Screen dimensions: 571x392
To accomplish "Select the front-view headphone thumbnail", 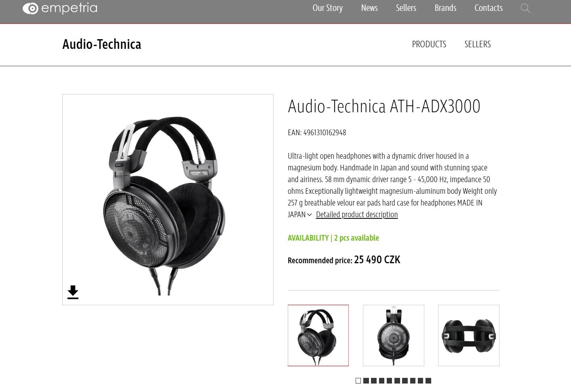I will (394, 335).
